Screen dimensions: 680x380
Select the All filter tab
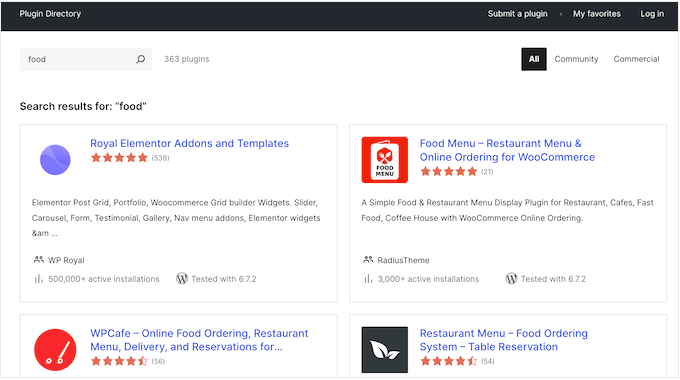pyautogui.click(x=534, y=59)
